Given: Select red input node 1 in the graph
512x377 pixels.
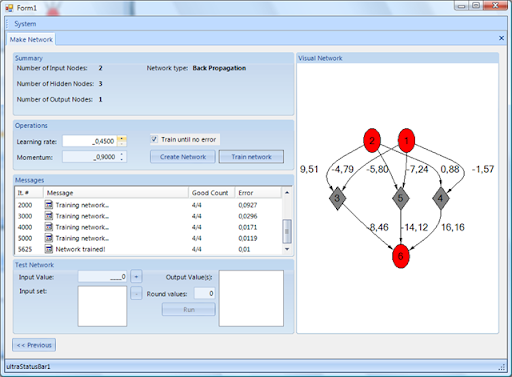Looking at the screenshot, I should point(406,141).
